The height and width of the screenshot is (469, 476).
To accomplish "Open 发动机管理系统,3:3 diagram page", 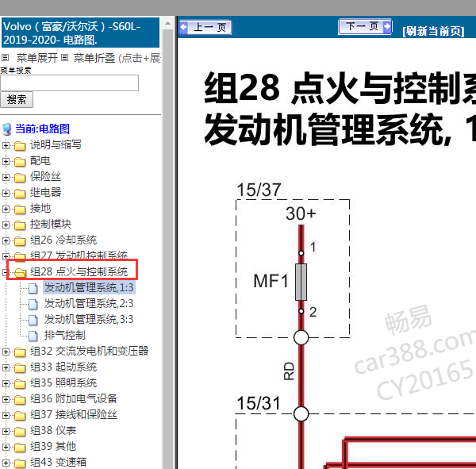I will 89,319.
